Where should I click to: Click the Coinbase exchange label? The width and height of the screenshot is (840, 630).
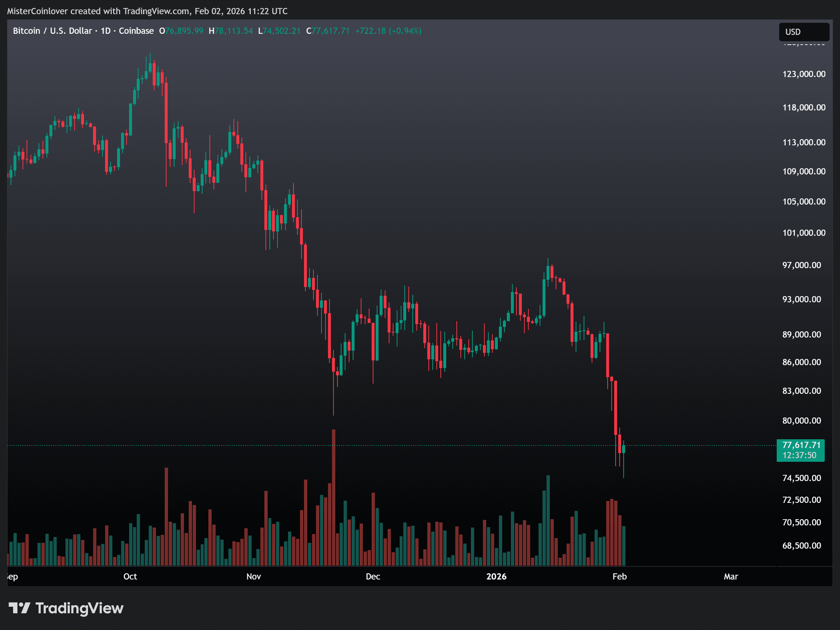pyautogui.click(x=136, y=31)
